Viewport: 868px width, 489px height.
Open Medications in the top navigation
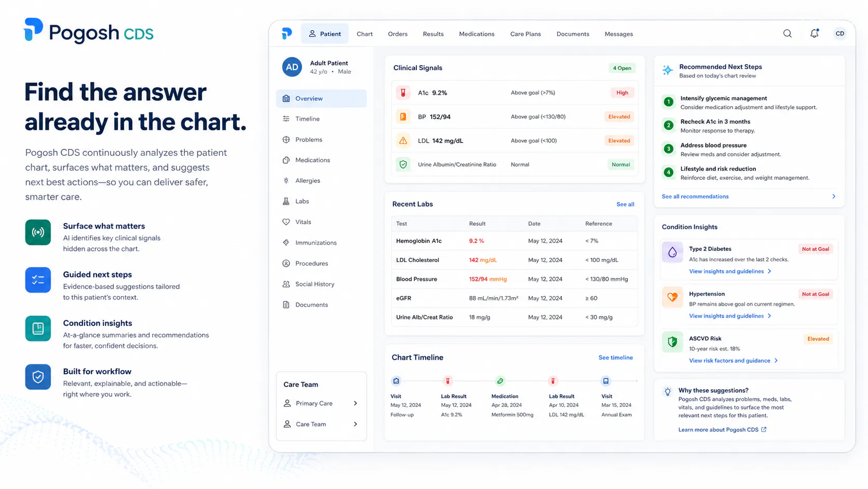[x=477, y=34]
